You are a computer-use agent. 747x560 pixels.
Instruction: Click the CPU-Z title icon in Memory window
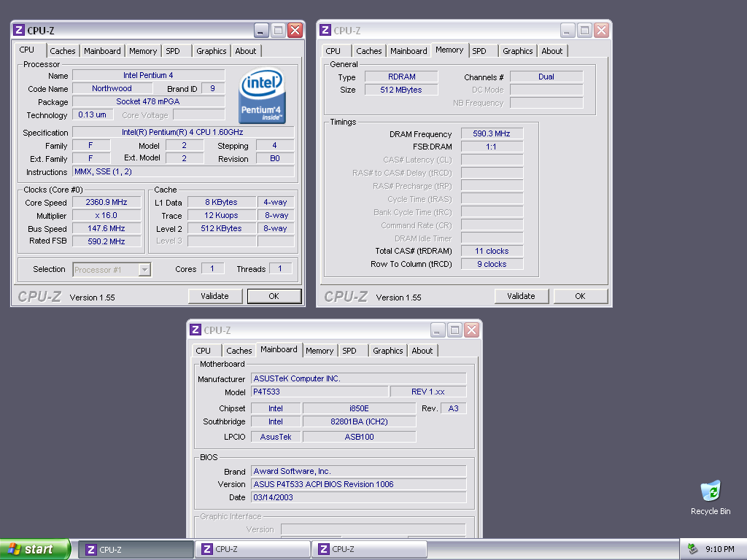pos(325,31)
